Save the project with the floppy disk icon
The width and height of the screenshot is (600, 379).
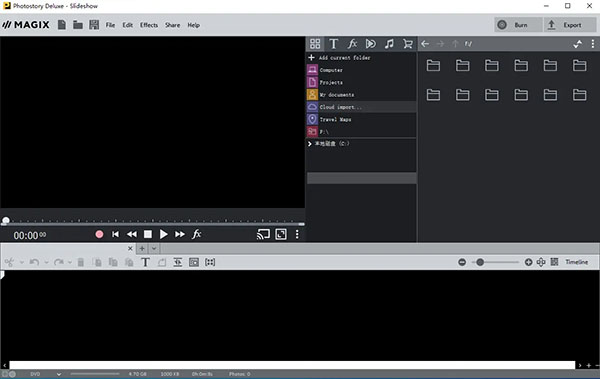point(94,25)
